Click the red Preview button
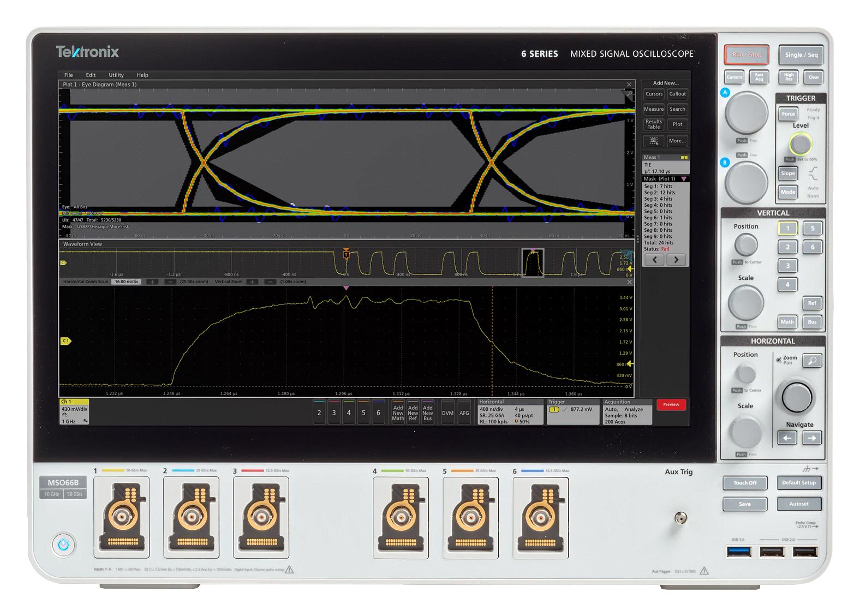 tap(671, 404)
